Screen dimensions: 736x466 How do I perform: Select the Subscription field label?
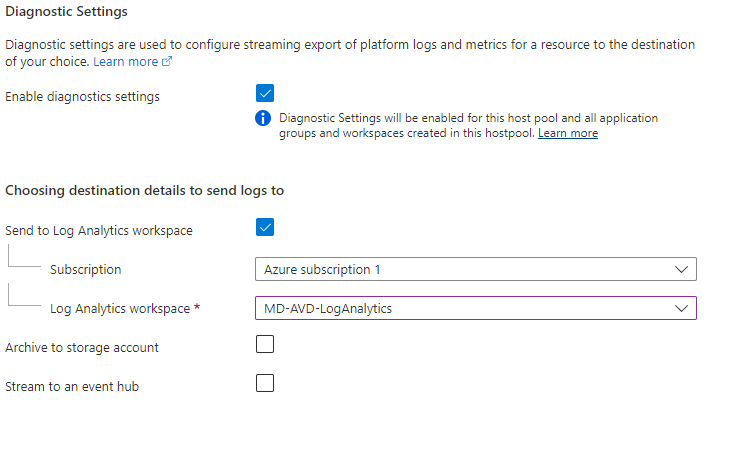86,270
